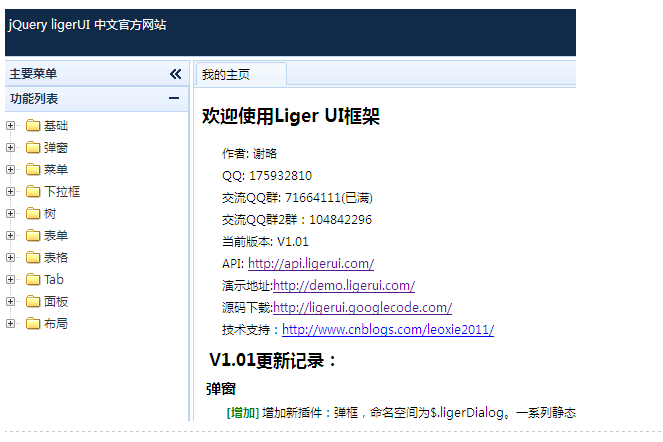Expand the 表单 tree node
Screen dimensions: 663x442
point(11,236)
